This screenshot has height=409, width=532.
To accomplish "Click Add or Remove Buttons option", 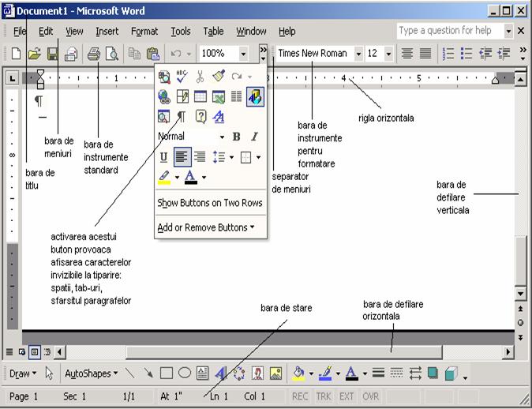I will [205, 227].
